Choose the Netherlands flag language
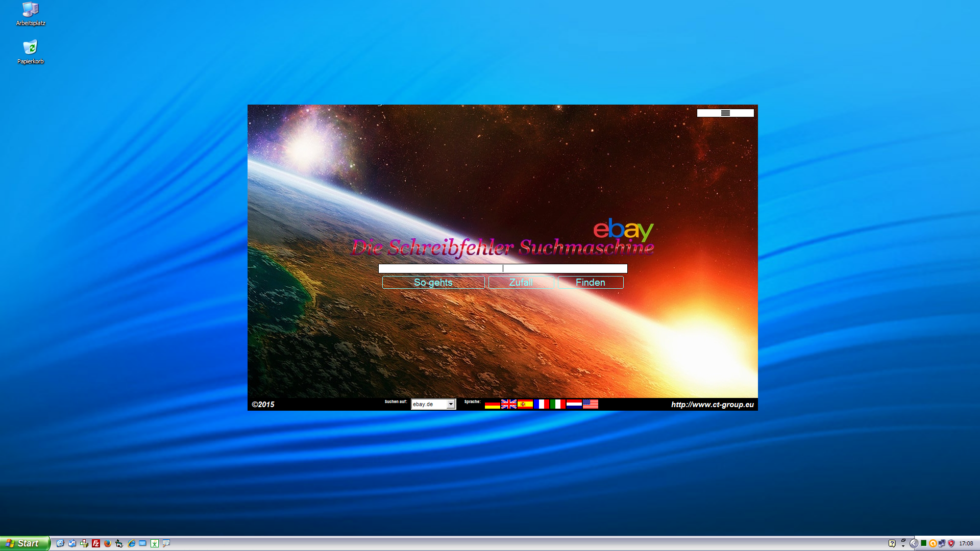This screenshot has height=551, width=980. click(x=574, y=404)
